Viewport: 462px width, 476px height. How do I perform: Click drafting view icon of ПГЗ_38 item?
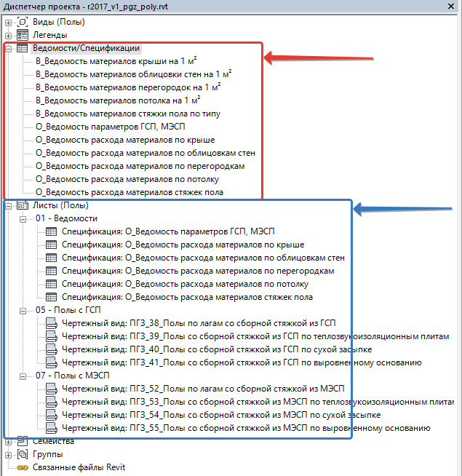(x=52, y=323)
